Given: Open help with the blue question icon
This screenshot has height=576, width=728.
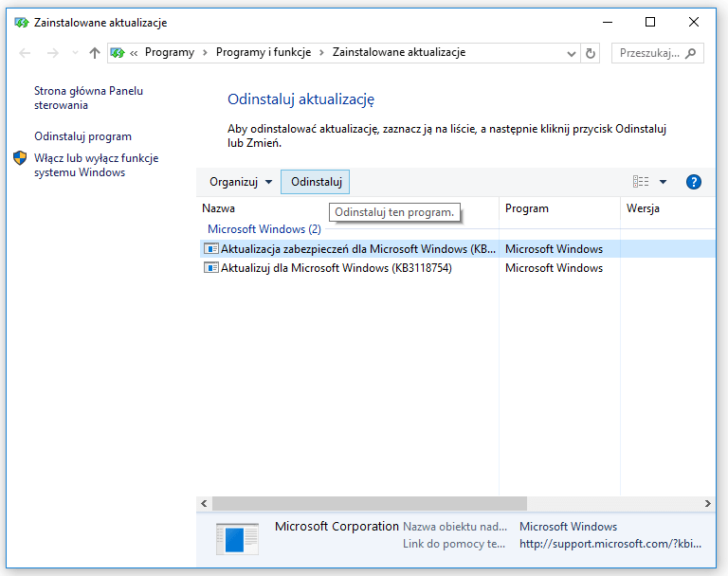Looking at the screenshot, I should (694, 182).
